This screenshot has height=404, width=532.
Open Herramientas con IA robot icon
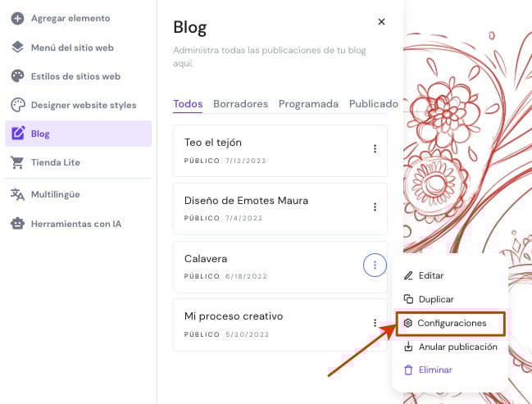(x=17, y=223)
